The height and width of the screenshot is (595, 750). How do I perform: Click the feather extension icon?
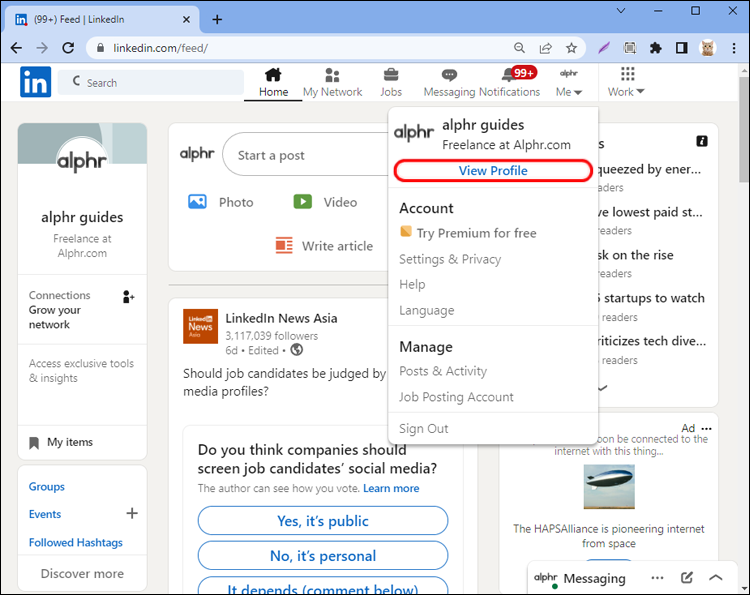[x=604, y=48]
